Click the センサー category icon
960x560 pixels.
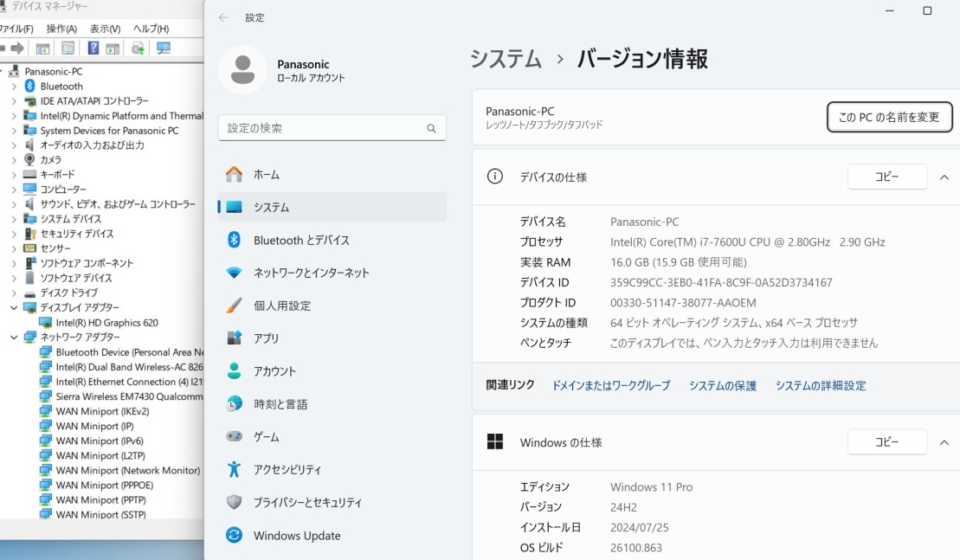pos(29,248)
